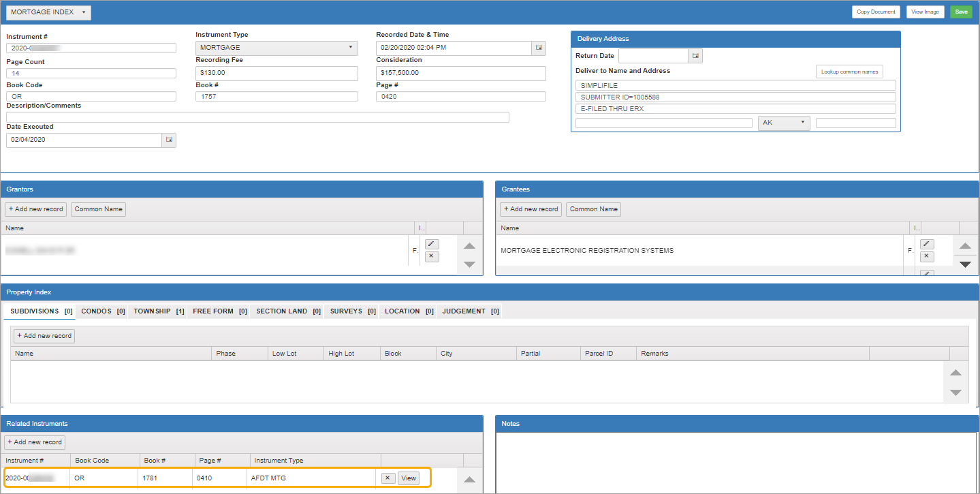Viewport: 980px width, 494px height.
Task: Delete the AFDT MTG related instrument
Action: click(388, 478)
